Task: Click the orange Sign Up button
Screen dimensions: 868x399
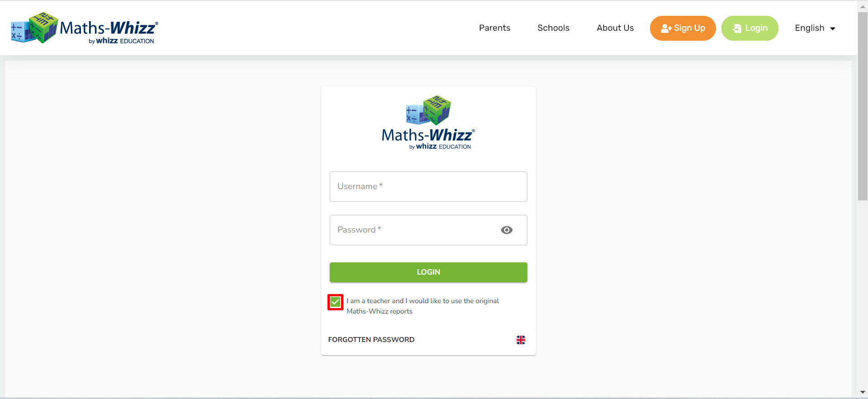Action: point(683,28)
